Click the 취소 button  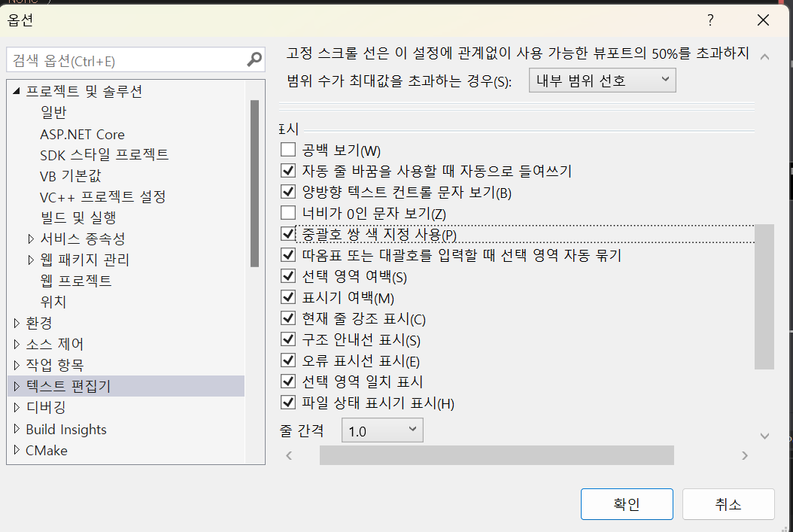(x=728, y=503)
